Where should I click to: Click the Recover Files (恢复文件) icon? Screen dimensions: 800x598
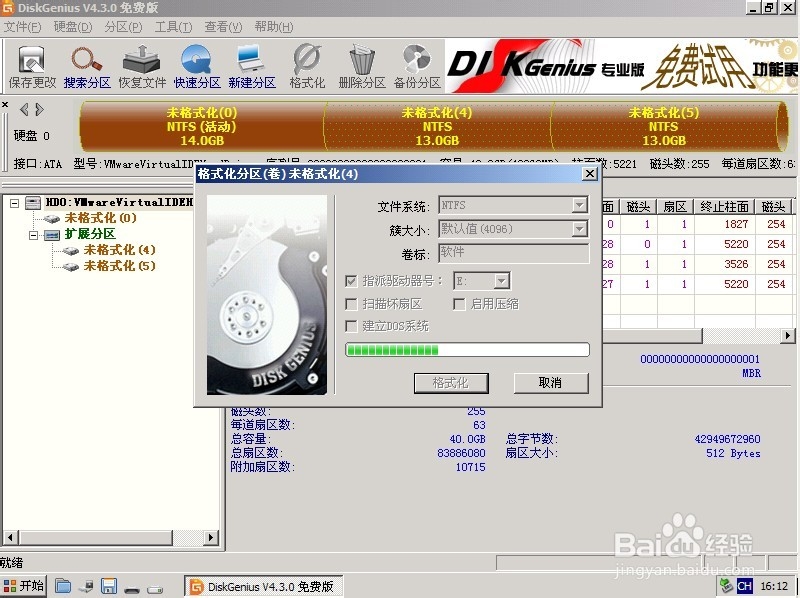click(142, 66)
